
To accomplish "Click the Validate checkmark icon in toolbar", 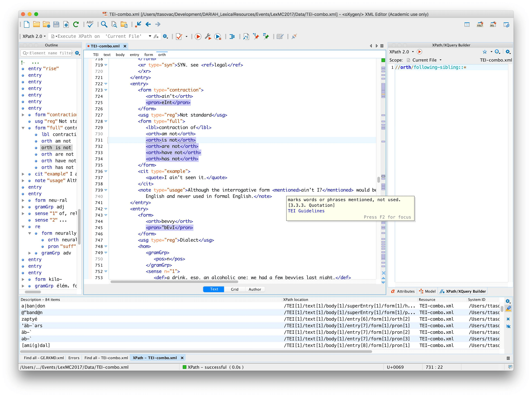I will [x=179, y=37].
